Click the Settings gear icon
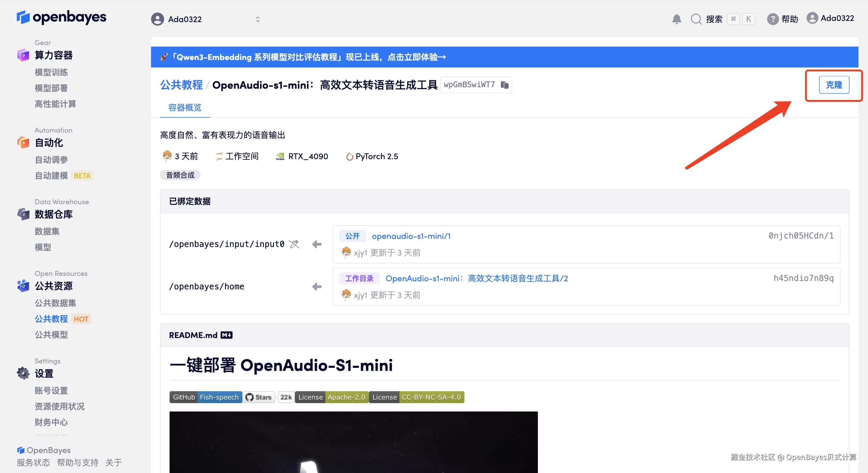The height and width of the screenshot is (473, 868). (23, 373)
